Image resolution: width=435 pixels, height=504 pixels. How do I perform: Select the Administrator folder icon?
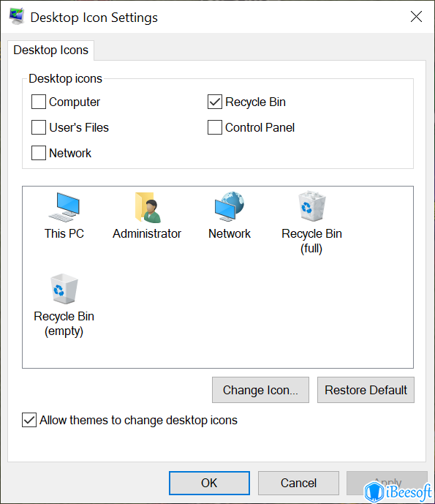[x=148, y=207]
